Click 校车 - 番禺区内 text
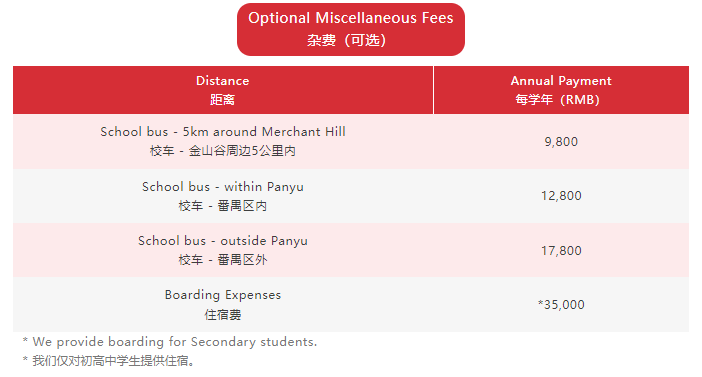This screenshot has height=377, width=702. (223, 206)
